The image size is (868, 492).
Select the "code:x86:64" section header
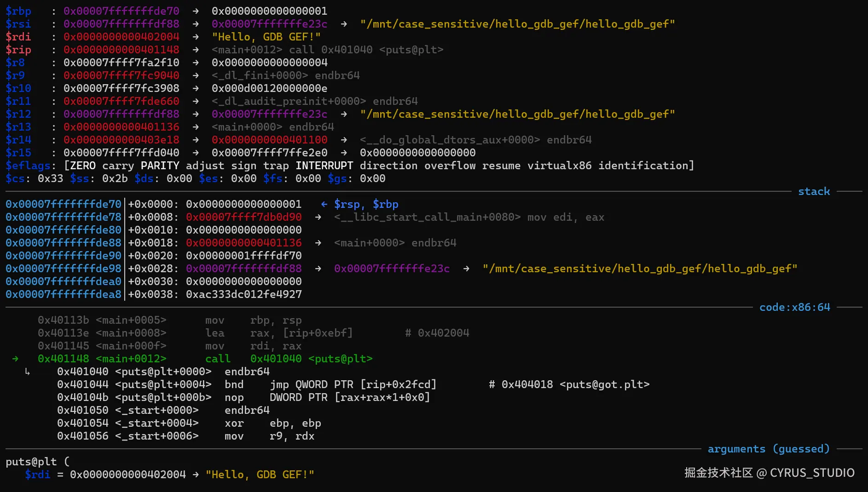pyautogui.click(x=794, y=307)
